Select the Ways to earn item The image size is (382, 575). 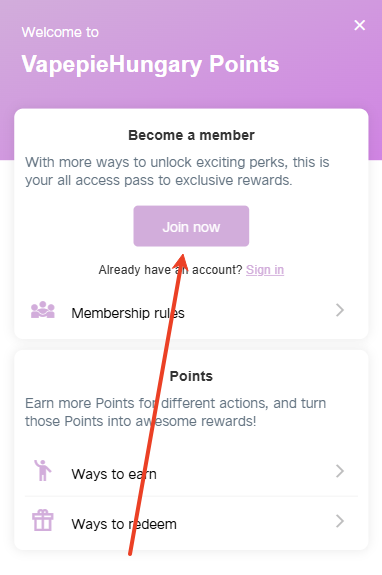(191, 472)
